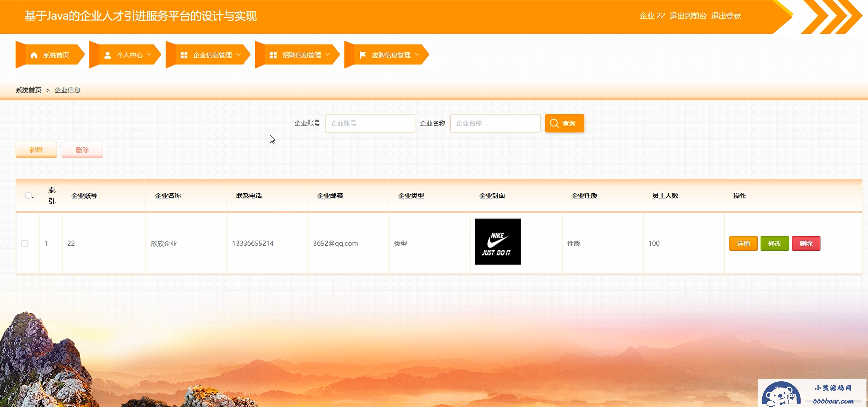This screenshot has height=407, width=868.
Task: Click the 员工人数 value 100
Action: 654,243
